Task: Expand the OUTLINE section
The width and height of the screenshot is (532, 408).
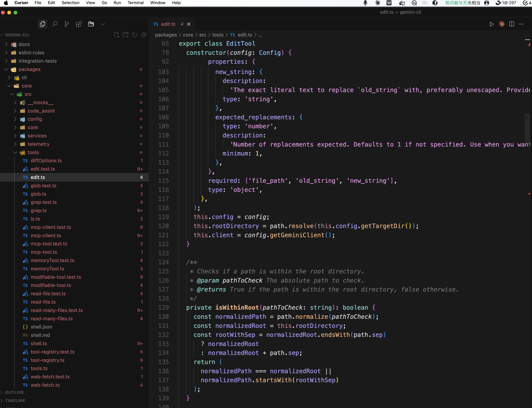Action: [14, 392]
